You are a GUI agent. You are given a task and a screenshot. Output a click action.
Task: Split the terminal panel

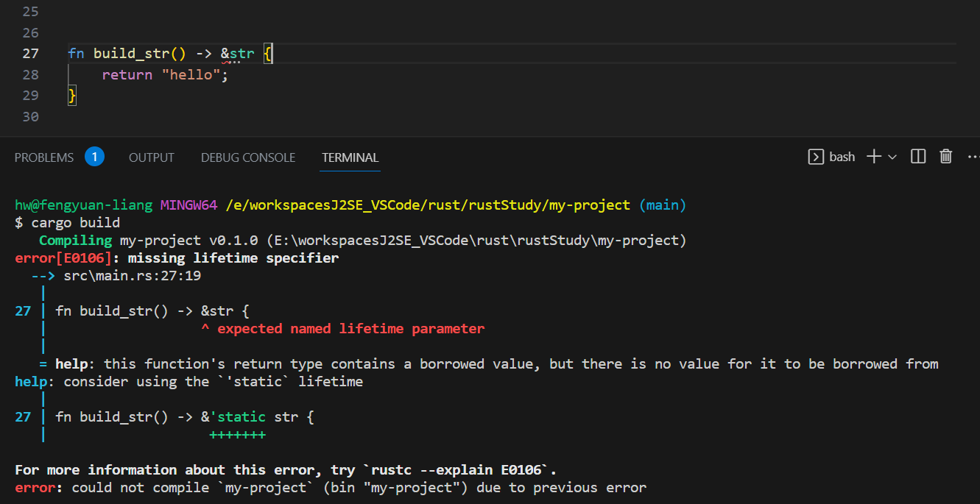click(x=918, y=157)
